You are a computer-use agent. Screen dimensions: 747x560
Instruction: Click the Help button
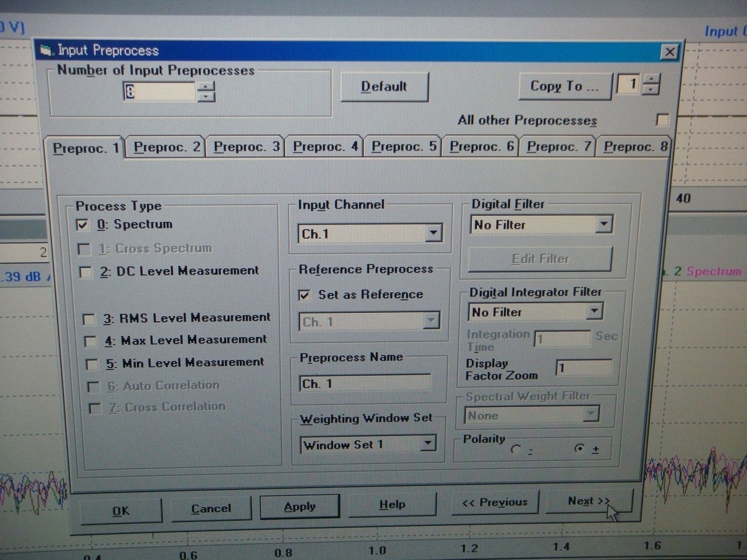392,505
